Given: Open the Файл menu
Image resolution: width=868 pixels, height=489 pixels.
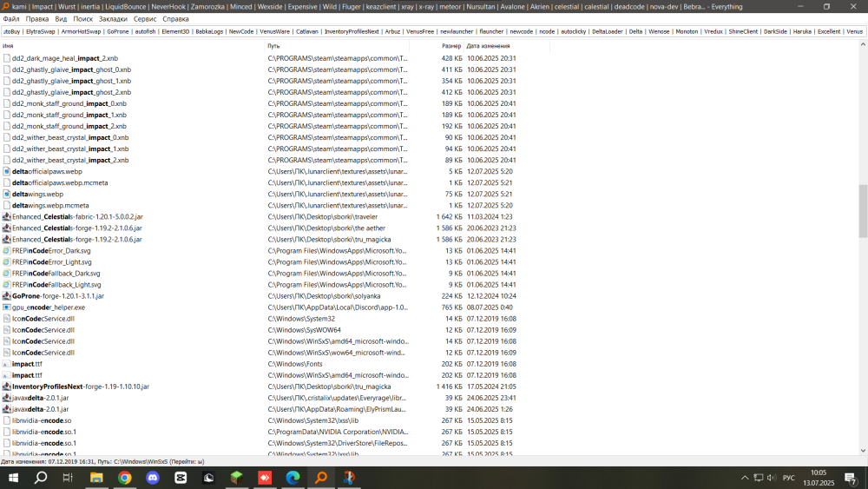Looking at the screenshot, I should [x=11, y=19].
